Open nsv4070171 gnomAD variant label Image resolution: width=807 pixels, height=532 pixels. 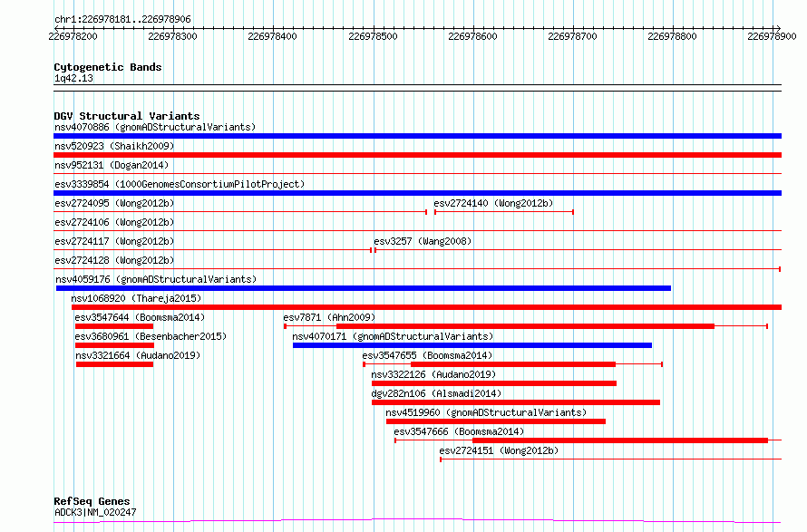coord(393,336)
